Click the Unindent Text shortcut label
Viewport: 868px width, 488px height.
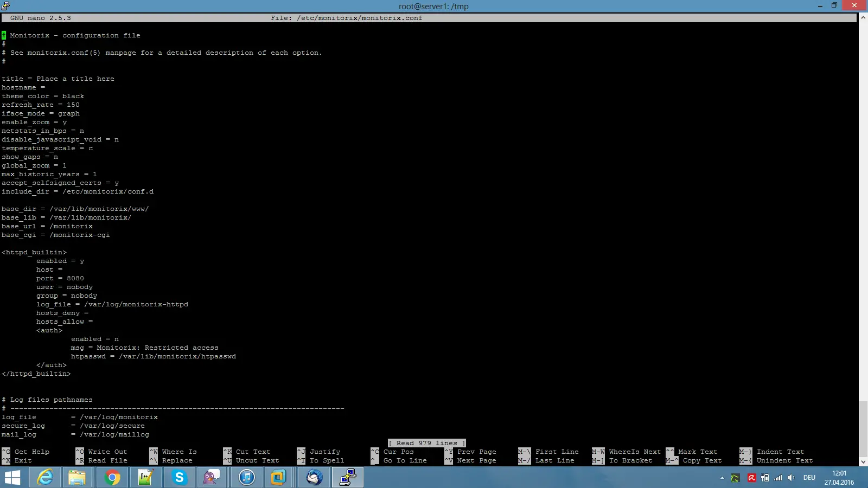point(785,460)
